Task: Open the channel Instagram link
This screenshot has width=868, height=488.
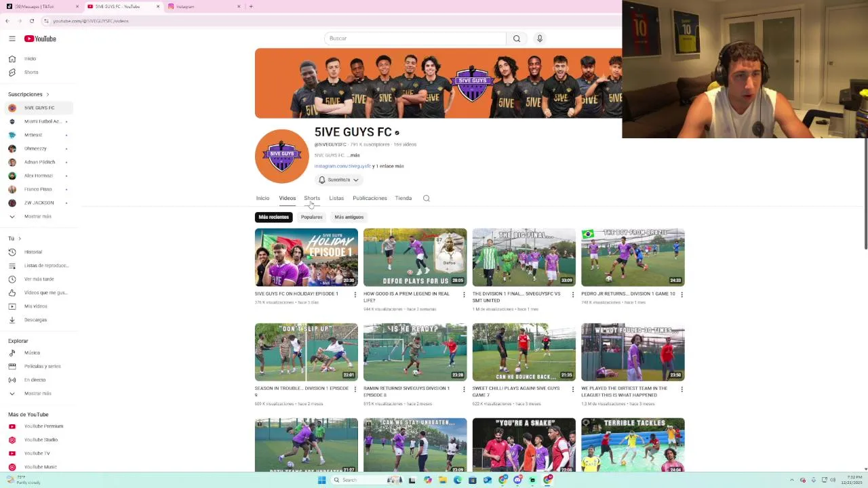Action: pos(342,166)
